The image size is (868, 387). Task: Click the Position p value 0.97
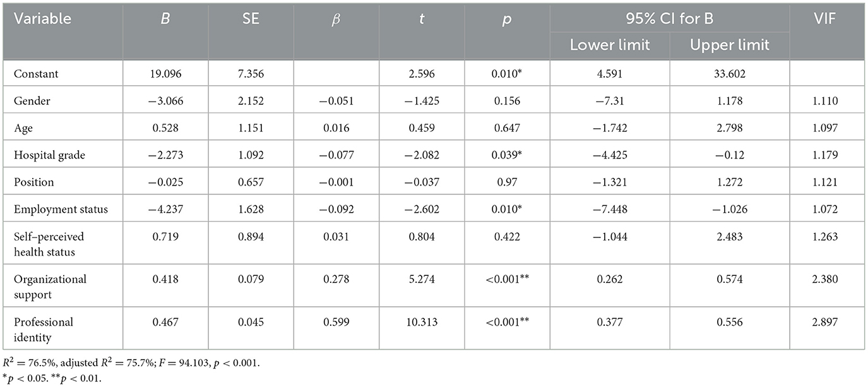click(x=507, y=182)
